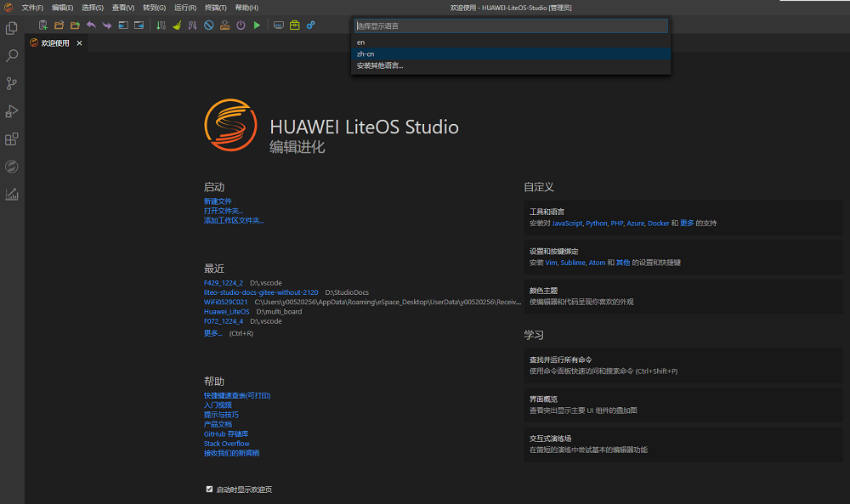
Task: Open the 界面概览 learning card
Action: (683, 405)
